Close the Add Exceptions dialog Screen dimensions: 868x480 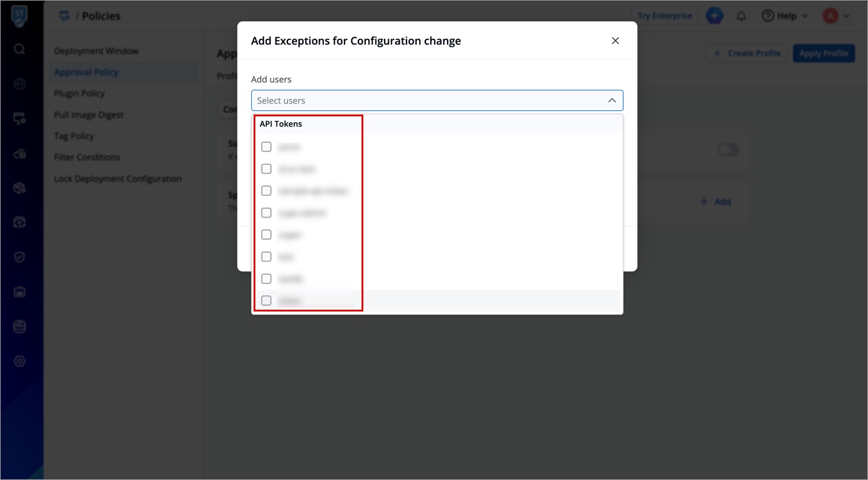pos(615,41)
